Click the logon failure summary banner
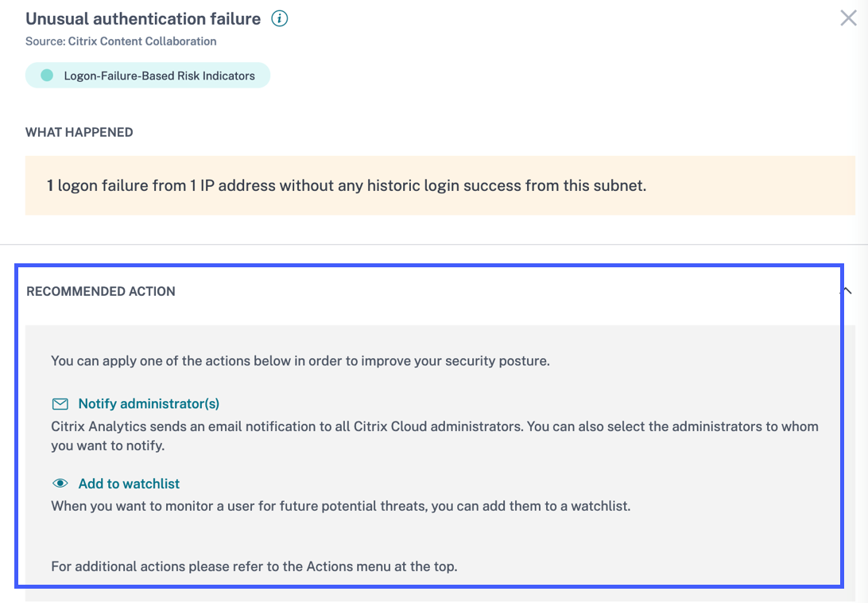The image size is (868, 603). 440,186
